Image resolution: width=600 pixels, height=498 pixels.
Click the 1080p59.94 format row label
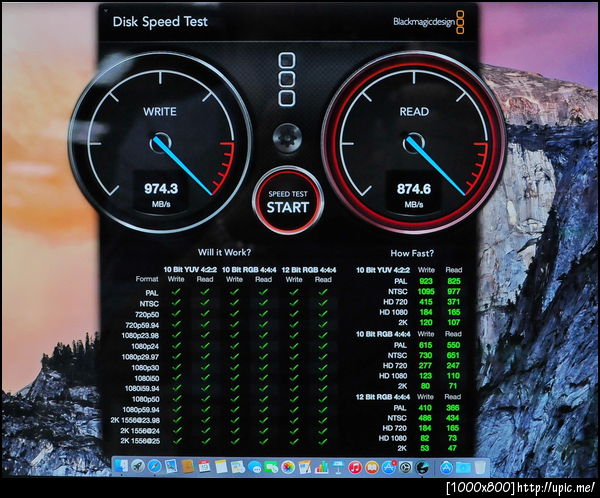coord(141,410)
